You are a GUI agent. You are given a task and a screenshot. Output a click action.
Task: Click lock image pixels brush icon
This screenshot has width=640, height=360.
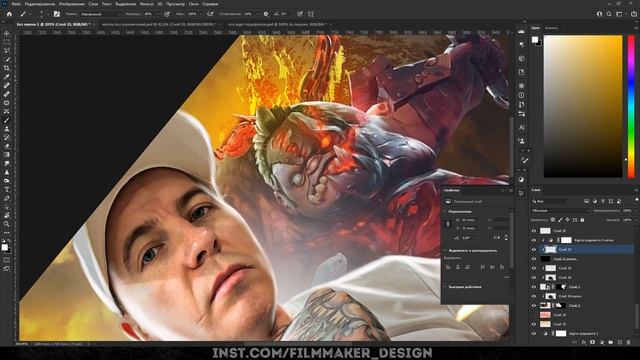[560, 220]
